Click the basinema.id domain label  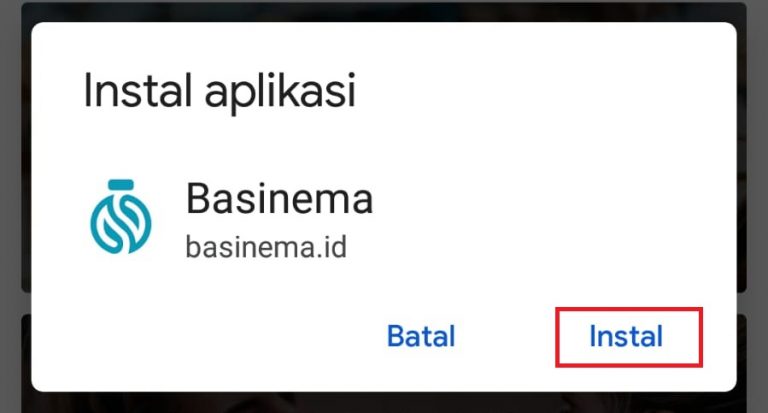[266, 247]
